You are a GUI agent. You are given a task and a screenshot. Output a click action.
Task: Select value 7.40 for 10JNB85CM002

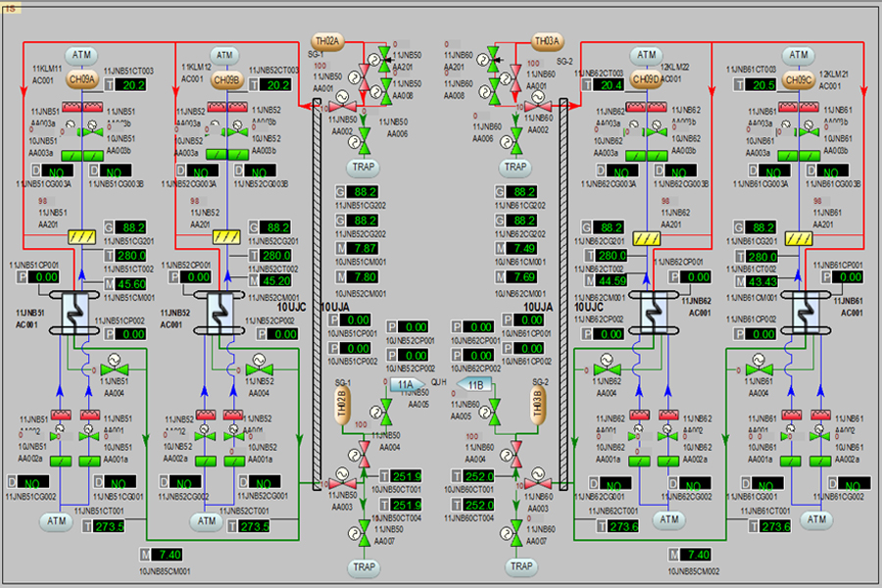tap(696, 555)
